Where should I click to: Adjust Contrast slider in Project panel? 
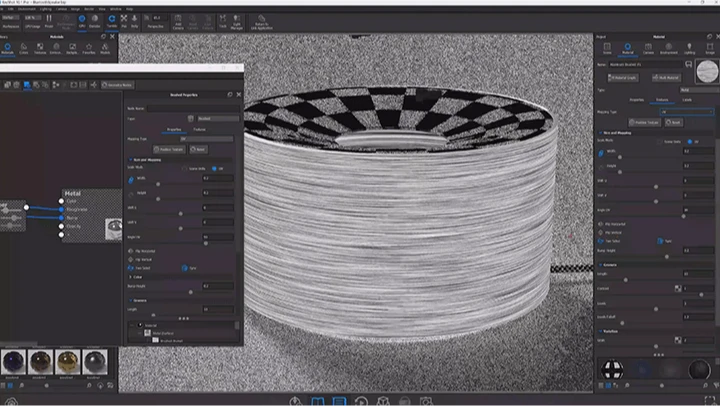pos(701,294)
